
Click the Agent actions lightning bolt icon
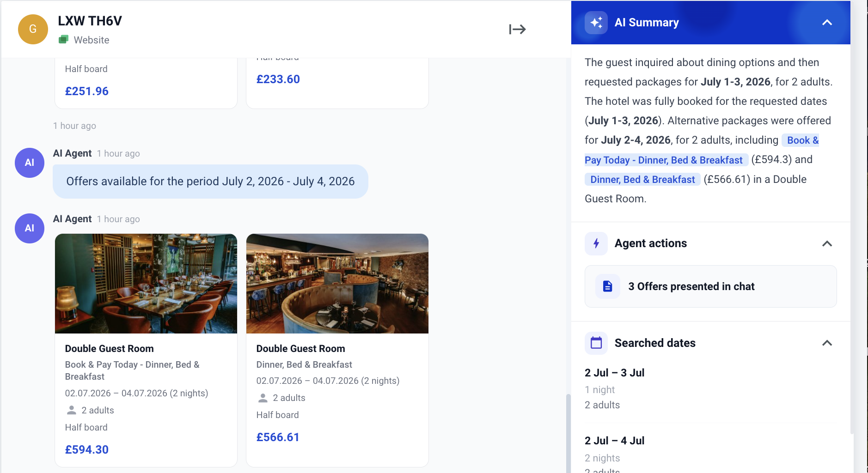pyautogui.click(x=596, y=243)
